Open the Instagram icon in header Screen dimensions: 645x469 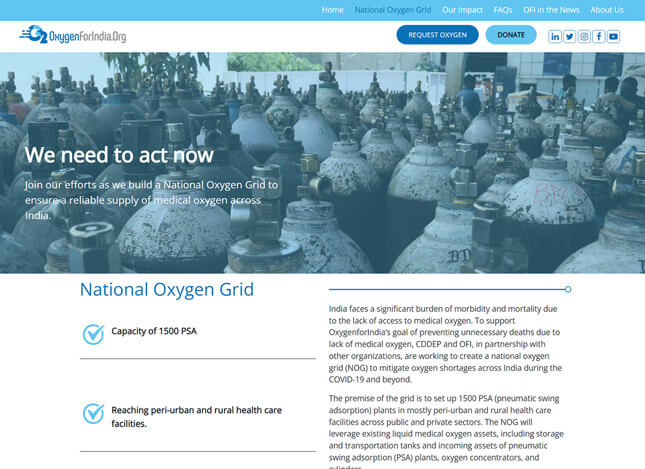584,36
